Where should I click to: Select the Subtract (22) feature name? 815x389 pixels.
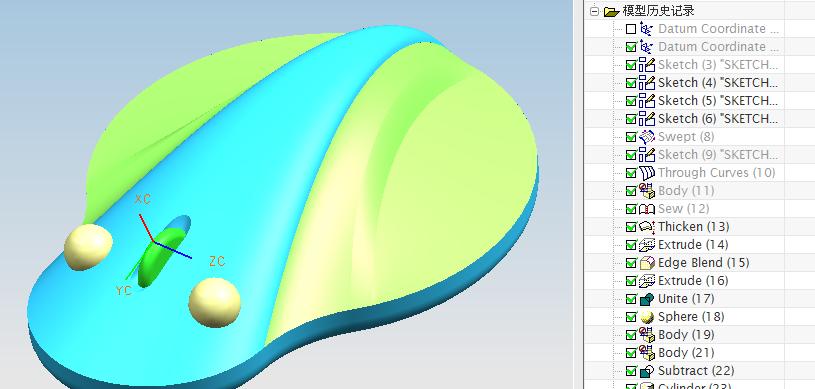tap(696, 371)
